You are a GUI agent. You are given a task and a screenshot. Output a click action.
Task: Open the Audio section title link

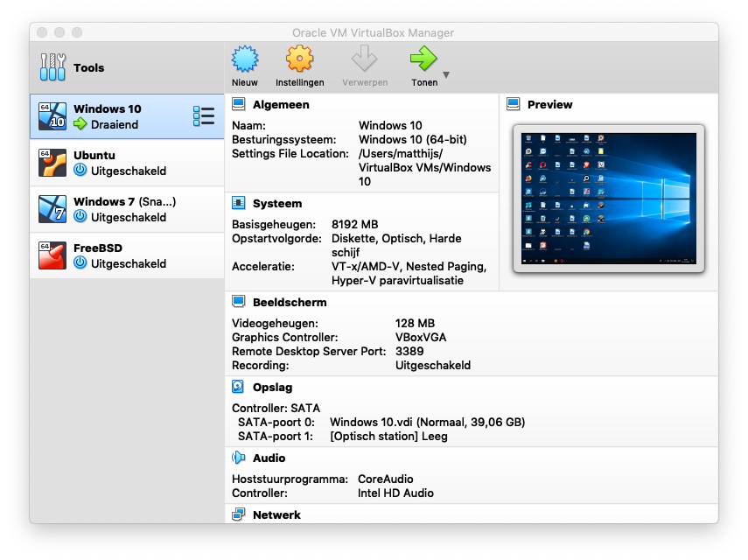[x=269, y=458]
